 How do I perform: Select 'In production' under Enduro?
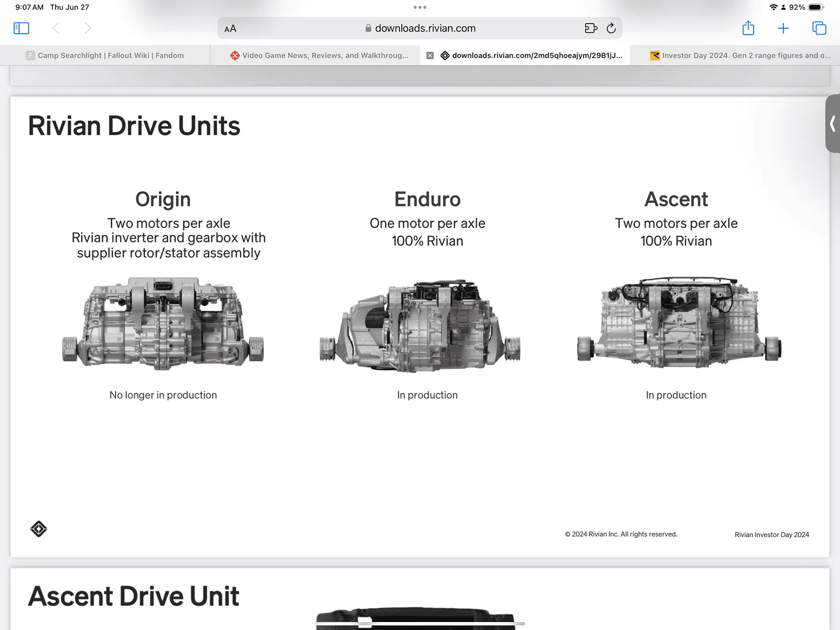click(x=427, y=395)
